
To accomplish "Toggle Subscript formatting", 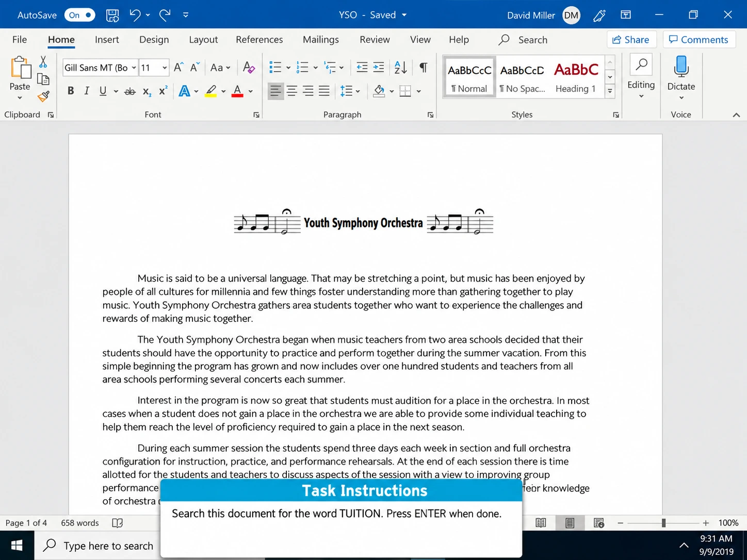I will coord(147,92).
